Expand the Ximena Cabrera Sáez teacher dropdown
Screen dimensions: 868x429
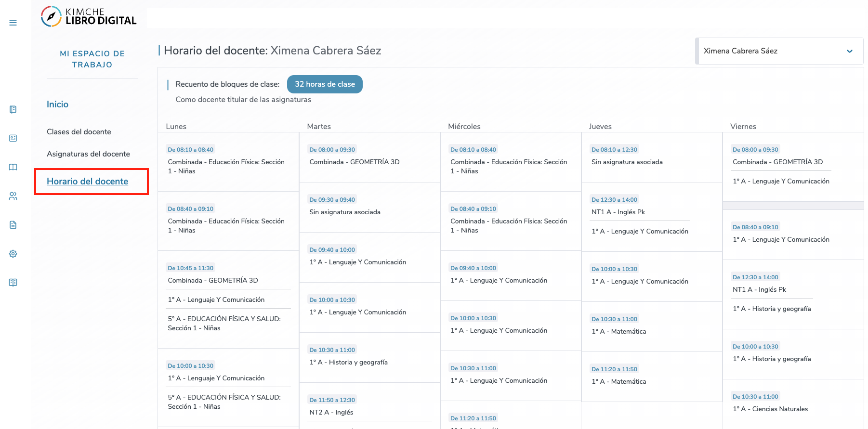click(779, 51)
